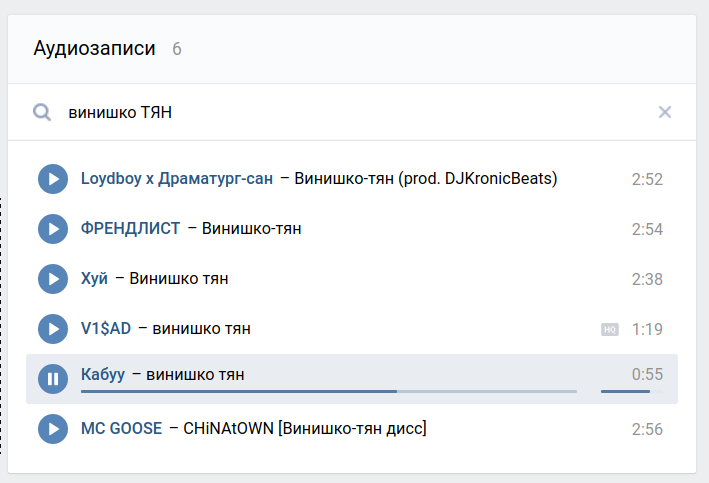
Task: Open the MC GOOSE artist link
Action: tap(121, 428)
